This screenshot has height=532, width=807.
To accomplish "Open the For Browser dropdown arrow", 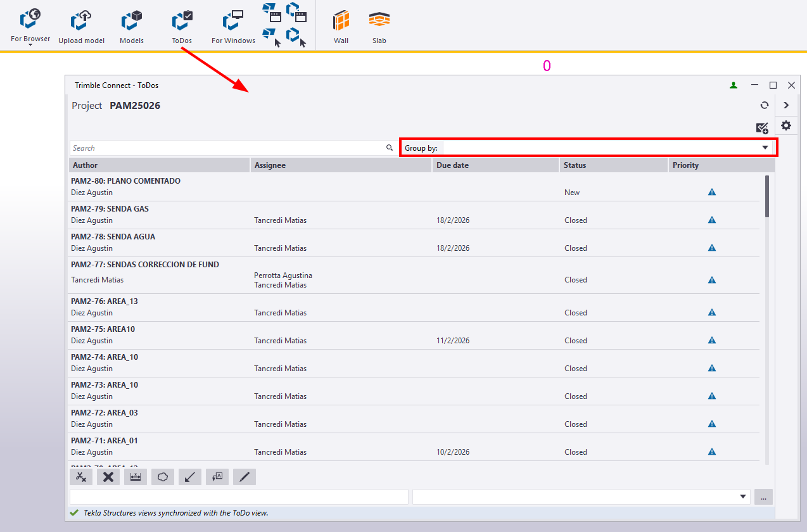I will 30,46.
